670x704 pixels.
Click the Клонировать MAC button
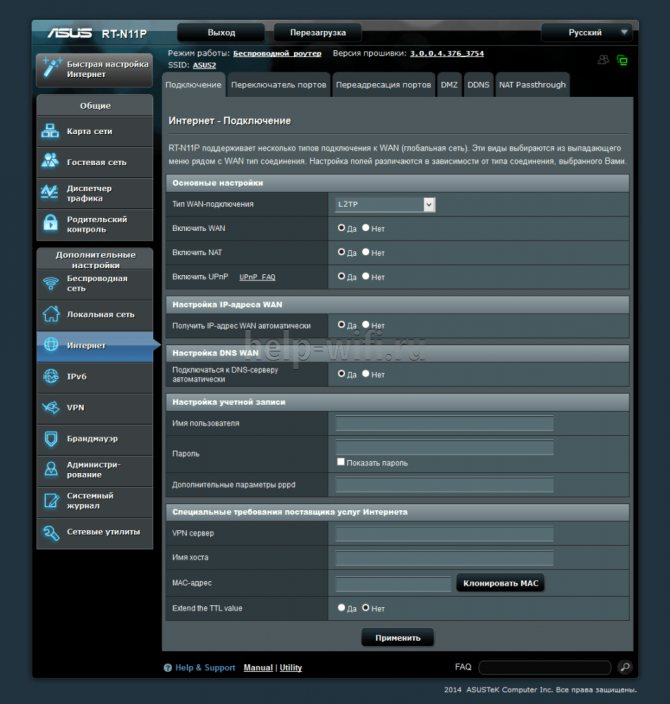click(500, 583)
